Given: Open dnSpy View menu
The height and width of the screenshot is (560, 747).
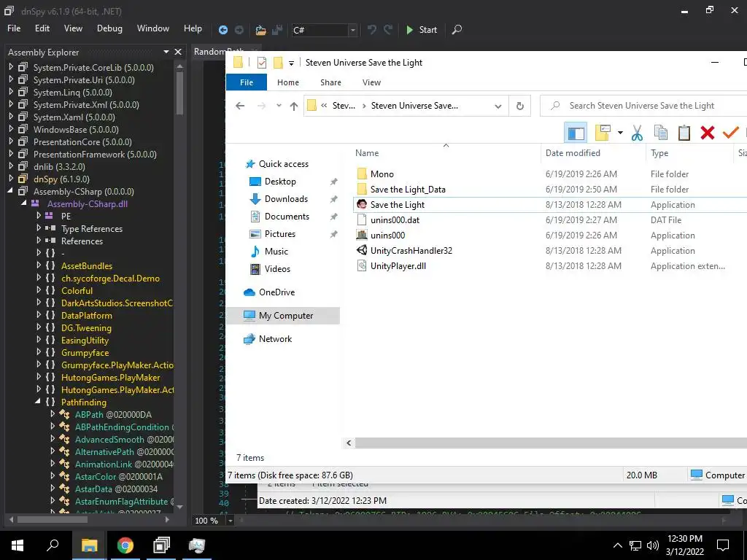Looking at the screenshot, I should 73,28.
